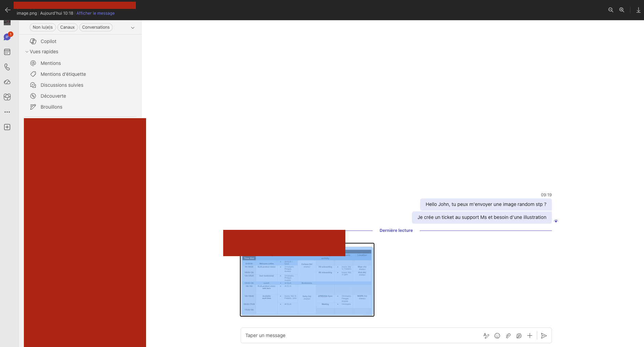The height and width of the screenshot is (347, 644).
Task: Expand the filter options chevron
Action: (x=133, y=28)
